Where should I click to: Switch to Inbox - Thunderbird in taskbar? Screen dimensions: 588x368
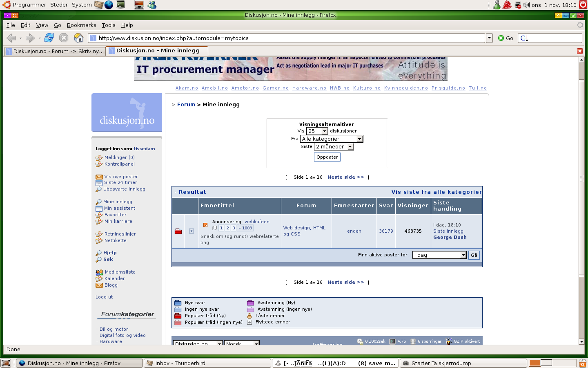pyautogui.click(x=208, y=363)
